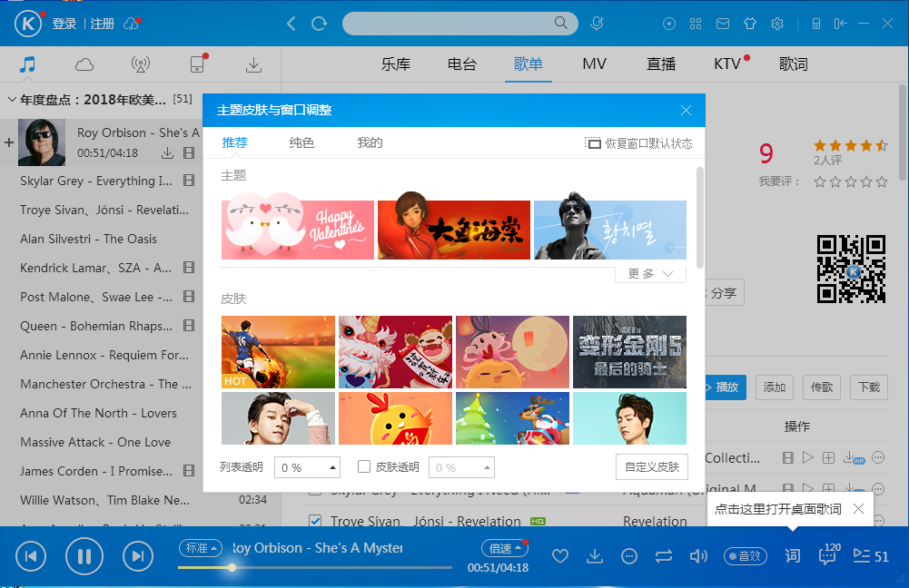Click the KuGou logo icon

[28, 24]
